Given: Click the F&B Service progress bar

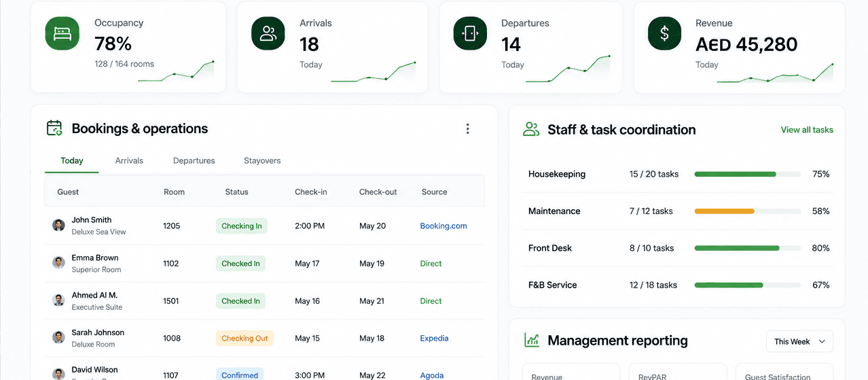Looking at the screenshot, I should click(x=747, y=286).
